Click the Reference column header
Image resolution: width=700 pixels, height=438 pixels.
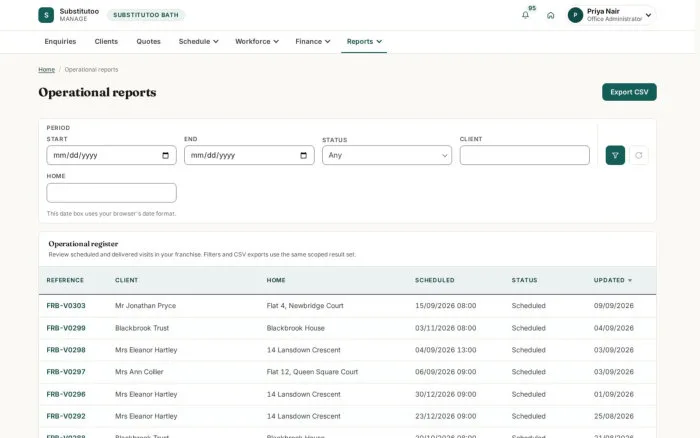(x=65, y=280)
